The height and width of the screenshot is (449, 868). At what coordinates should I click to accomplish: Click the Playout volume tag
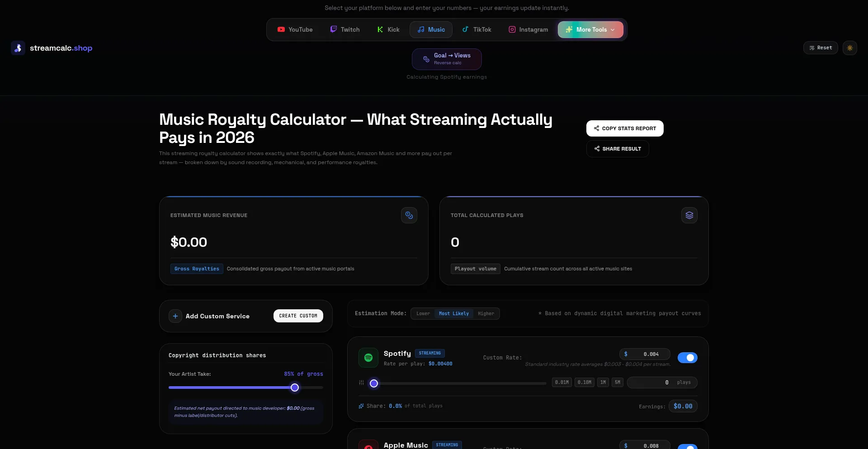[x=476, y=269]
